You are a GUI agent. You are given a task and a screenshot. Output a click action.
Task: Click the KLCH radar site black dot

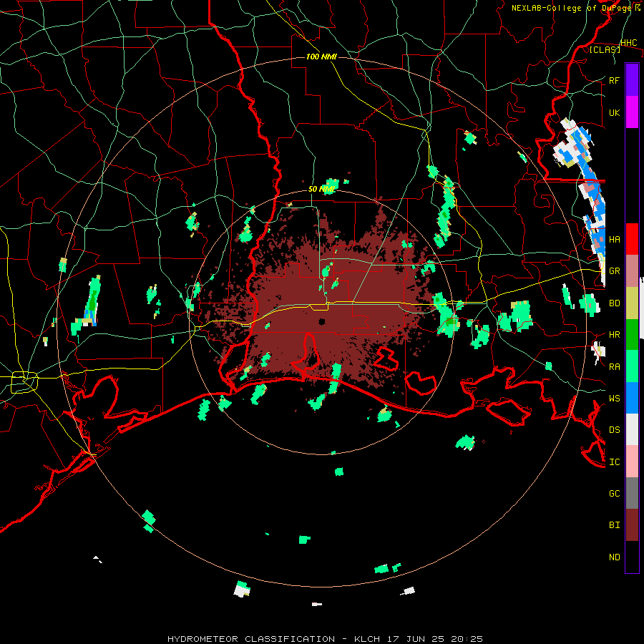pos(321,321)
